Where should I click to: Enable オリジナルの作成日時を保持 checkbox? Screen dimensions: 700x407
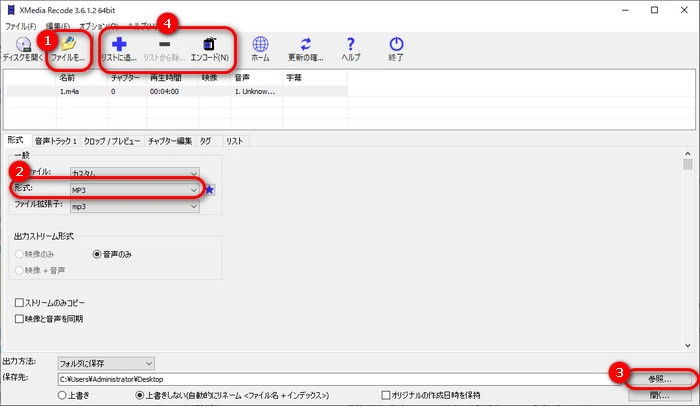386,395
